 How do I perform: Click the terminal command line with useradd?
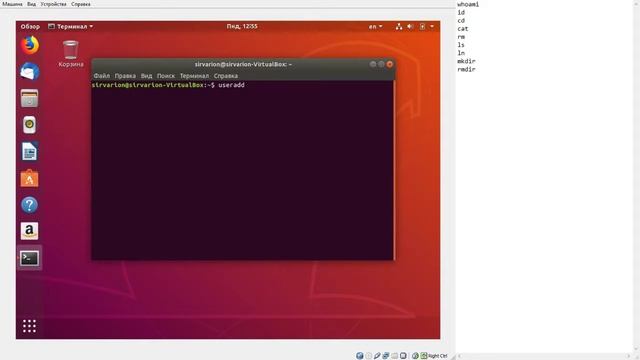coord(168,85)
